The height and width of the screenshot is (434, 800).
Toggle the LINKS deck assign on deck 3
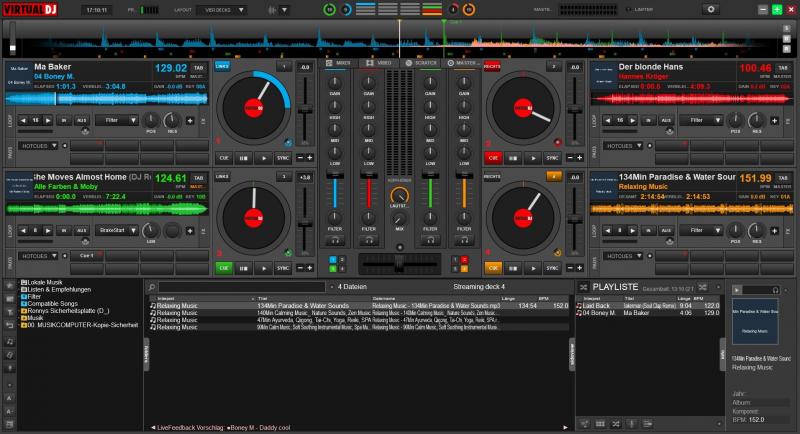point(222,176)
